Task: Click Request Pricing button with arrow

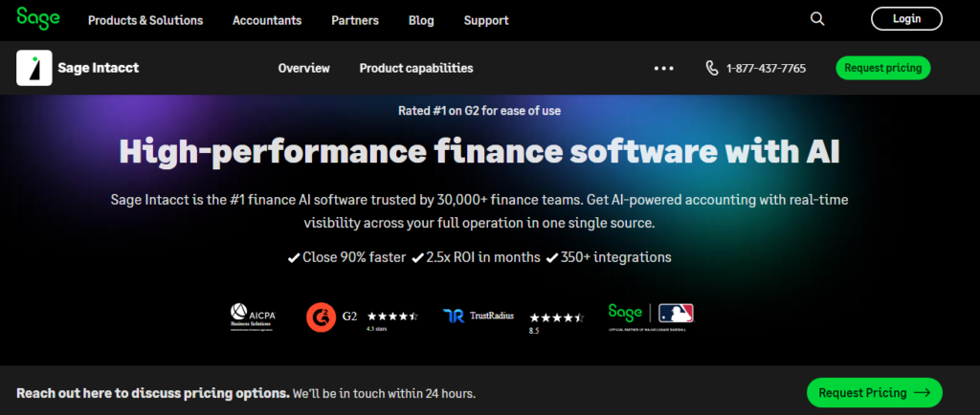Action: pos(875,393)
